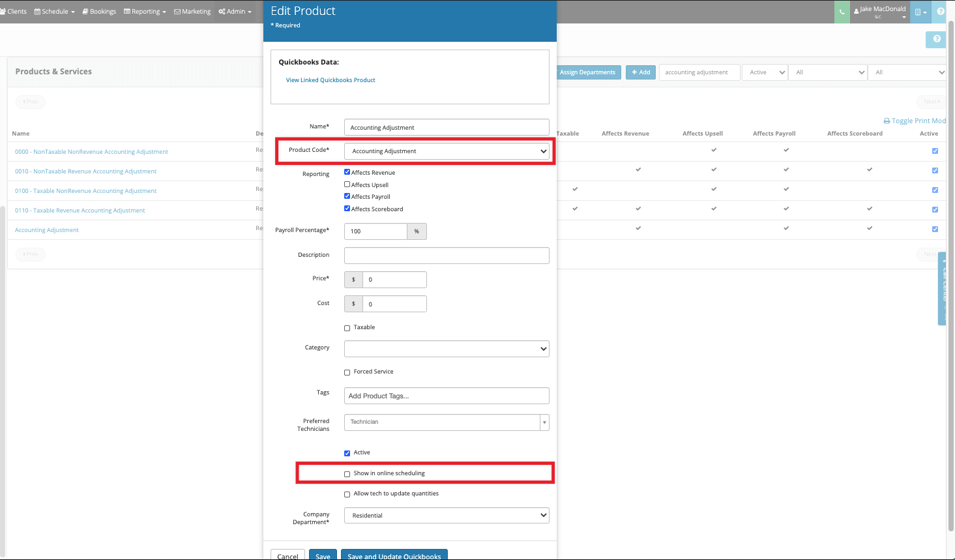Enable the Forced Service checkbox
The width and height of the screenshot is (955, 560).
tap(347, 372)
